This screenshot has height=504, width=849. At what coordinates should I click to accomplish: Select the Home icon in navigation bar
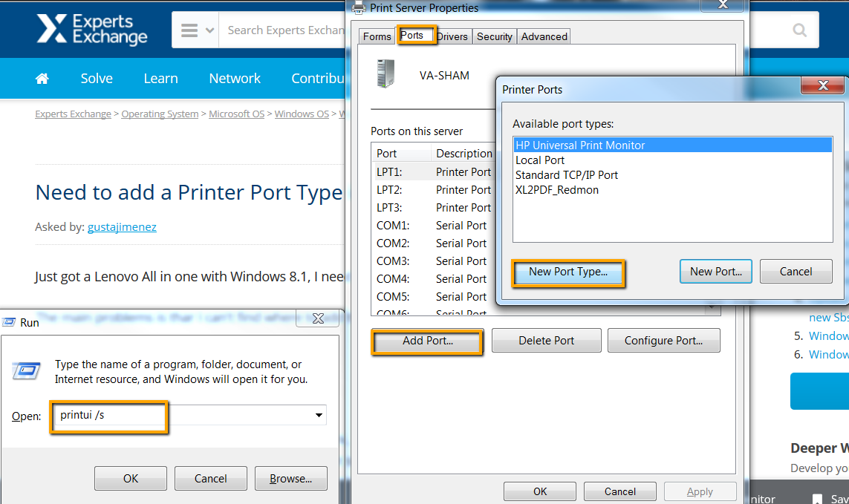point(42,78)
